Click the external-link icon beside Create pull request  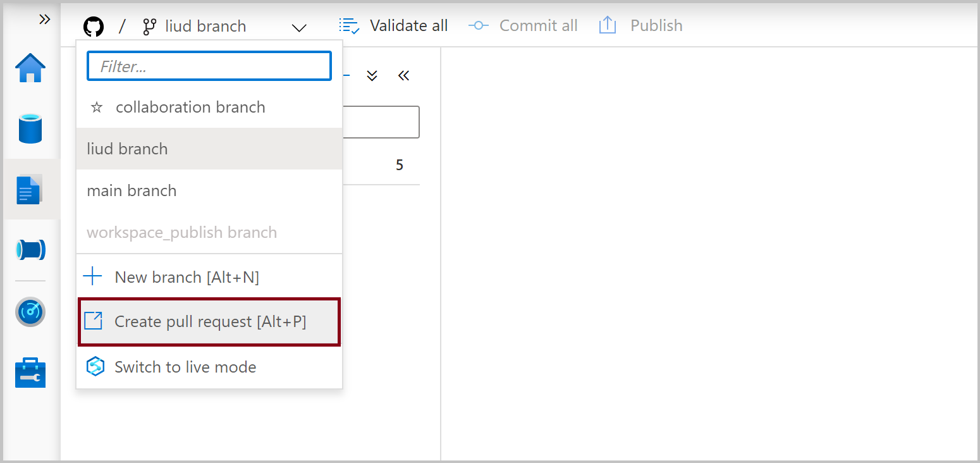(x=93, y=321)
